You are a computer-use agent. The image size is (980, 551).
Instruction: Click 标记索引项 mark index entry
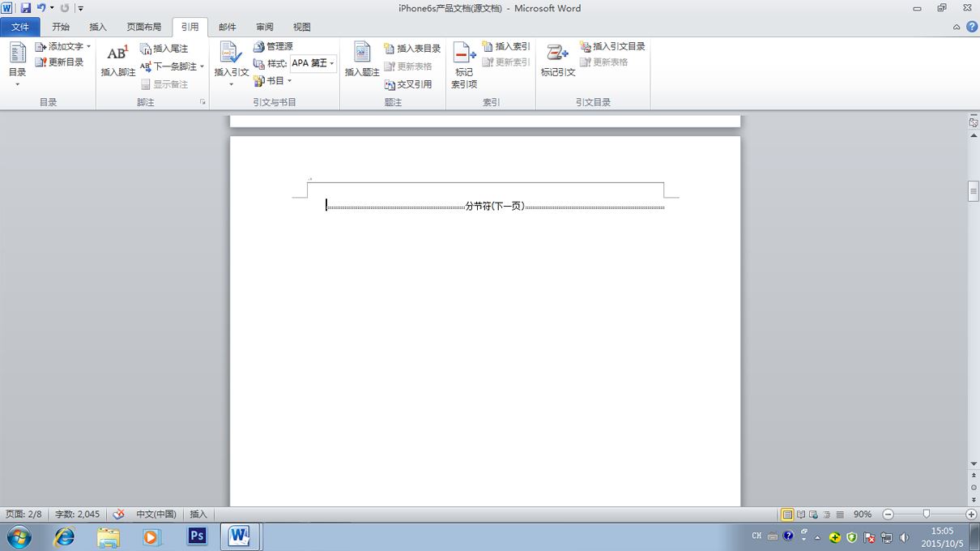[464, 65]
